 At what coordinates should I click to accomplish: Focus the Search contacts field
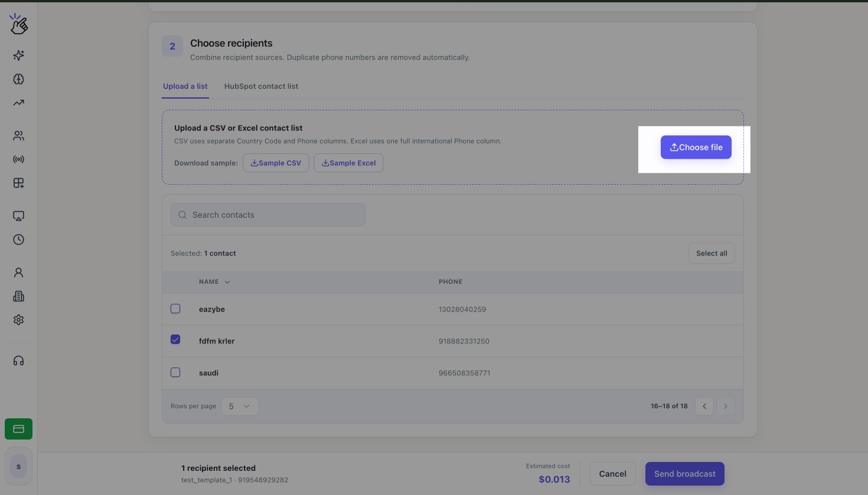pos(268,215)
